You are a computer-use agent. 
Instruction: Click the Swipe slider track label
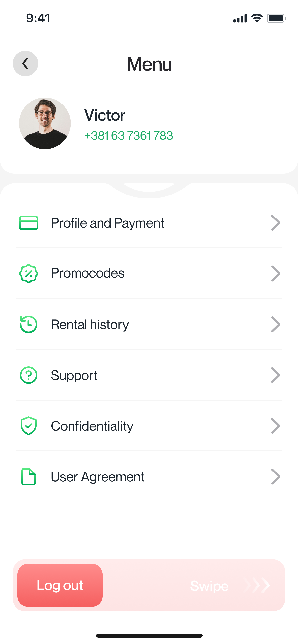coord(209,586)
